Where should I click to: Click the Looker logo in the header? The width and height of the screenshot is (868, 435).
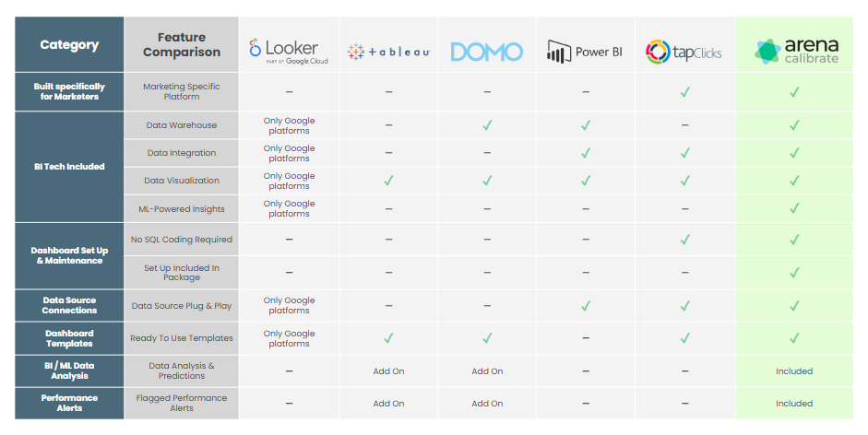pos(289,52)
